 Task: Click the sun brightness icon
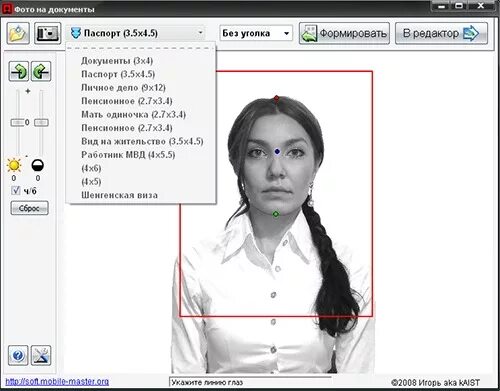tap(14, 165)
